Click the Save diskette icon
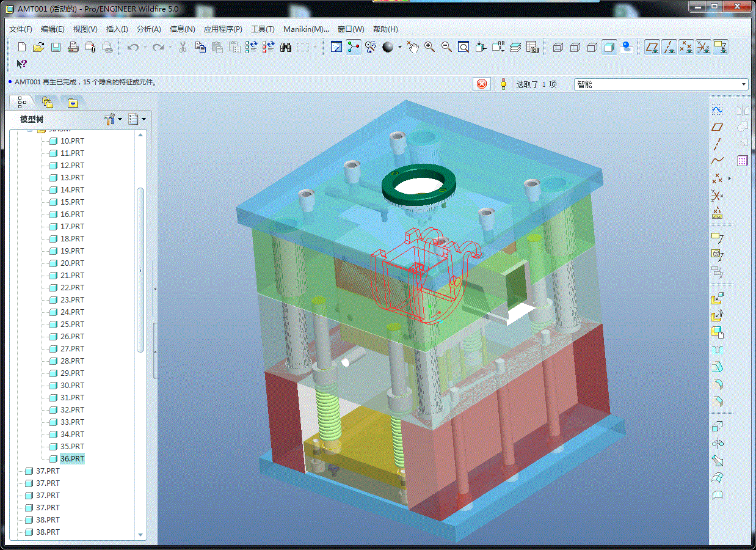The width and height of the screenshot is (756, 550). (x=56, y=47)
